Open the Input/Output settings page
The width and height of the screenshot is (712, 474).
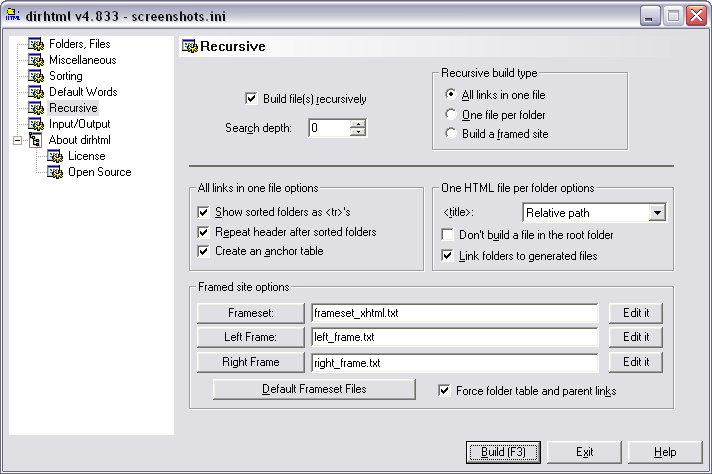pos(79,124)
